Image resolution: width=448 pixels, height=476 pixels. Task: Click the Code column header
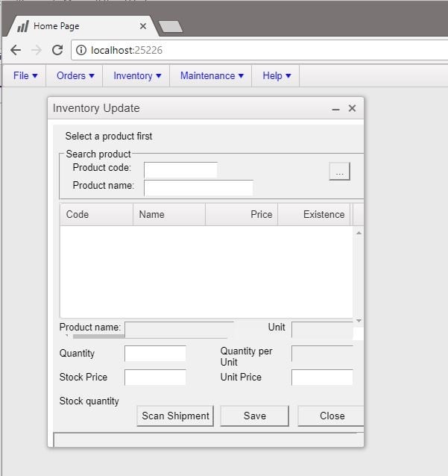point(97,215)
